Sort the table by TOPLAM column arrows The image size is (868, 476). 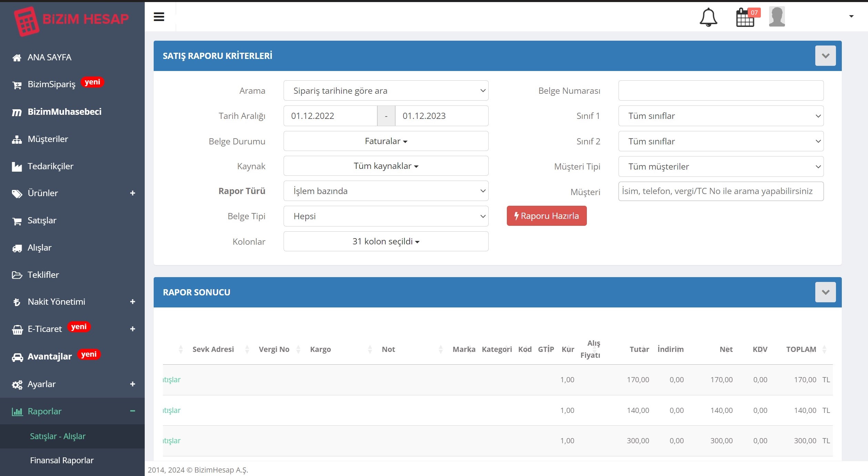824,349
